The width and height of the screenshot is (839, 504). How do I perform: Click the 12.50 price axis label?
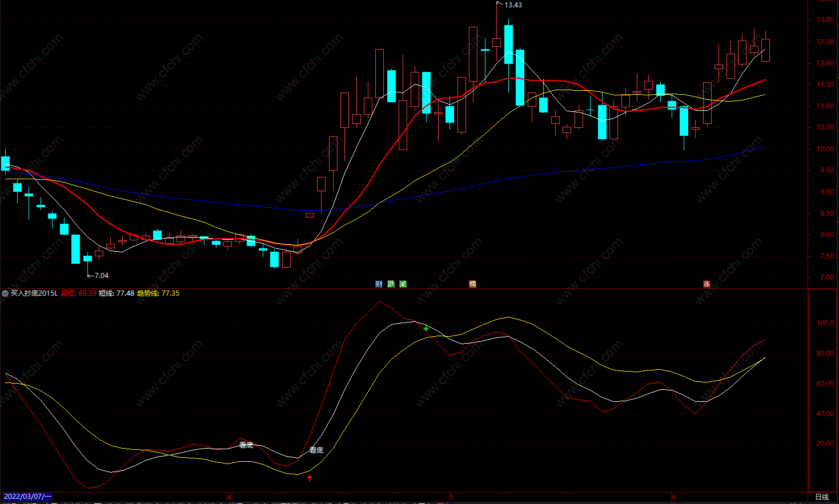(825, 42)
